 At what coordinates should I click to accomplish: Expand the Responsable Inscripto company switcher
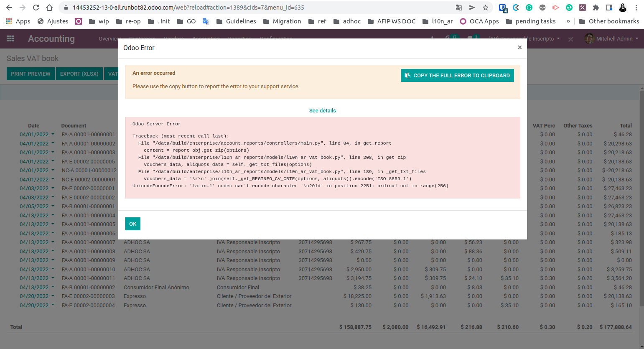(524, 38)
